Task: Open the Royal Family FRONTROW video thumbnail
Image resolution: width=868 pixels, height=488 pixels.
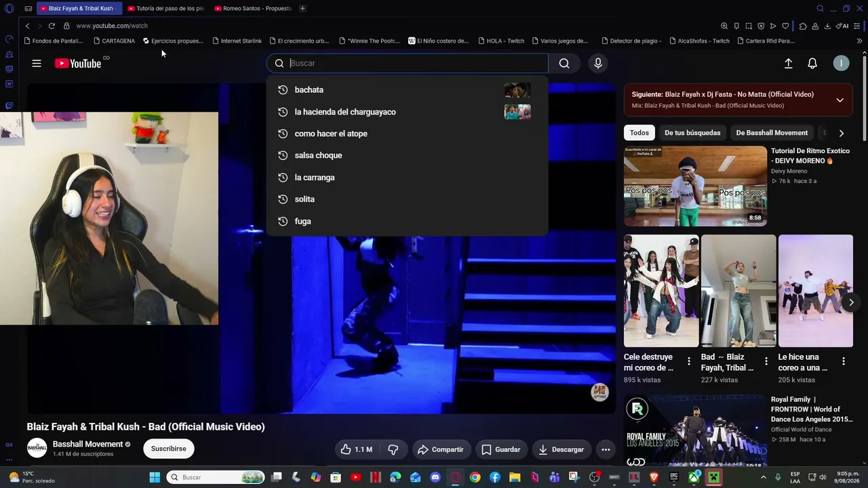Action: tap(695, 431)
